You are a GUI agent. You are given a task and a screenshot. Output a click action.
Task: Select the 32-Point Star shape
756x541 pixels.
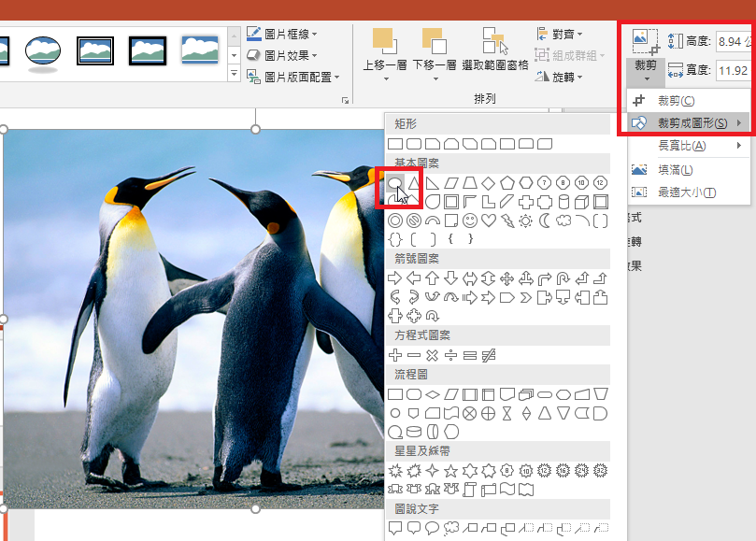(600, 471)
